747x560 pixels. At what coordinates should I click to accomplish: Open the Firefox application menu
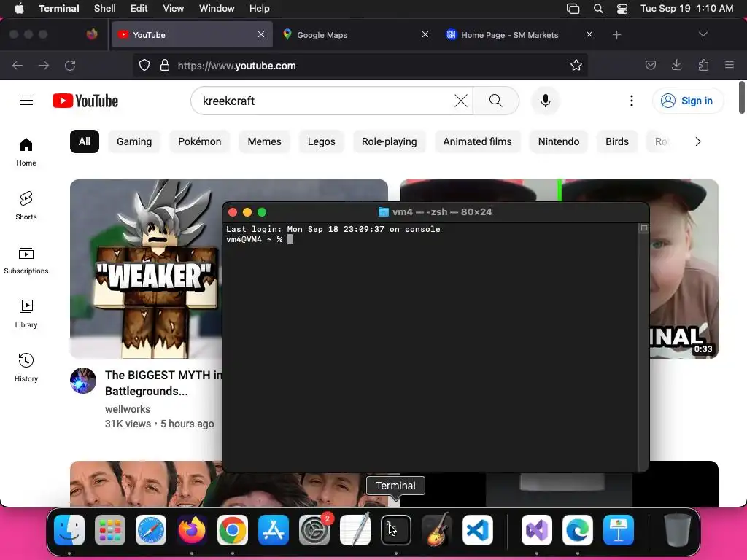729,65
